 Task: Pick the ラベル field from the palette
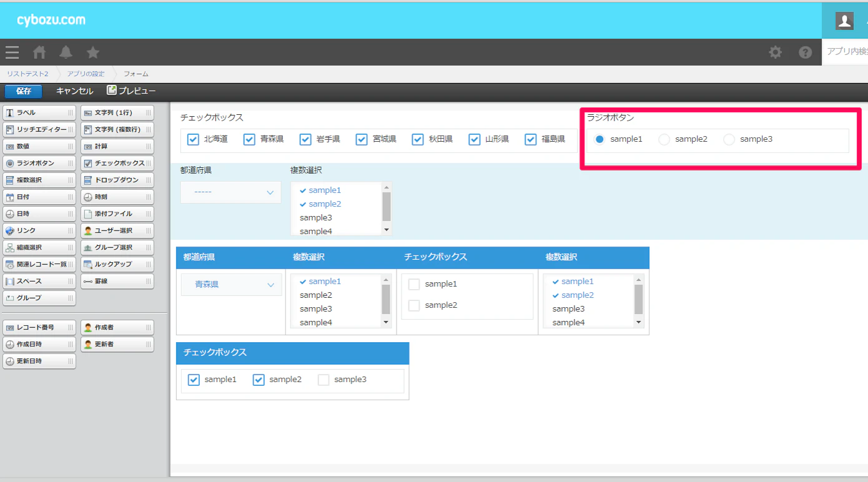click(39, 112)
